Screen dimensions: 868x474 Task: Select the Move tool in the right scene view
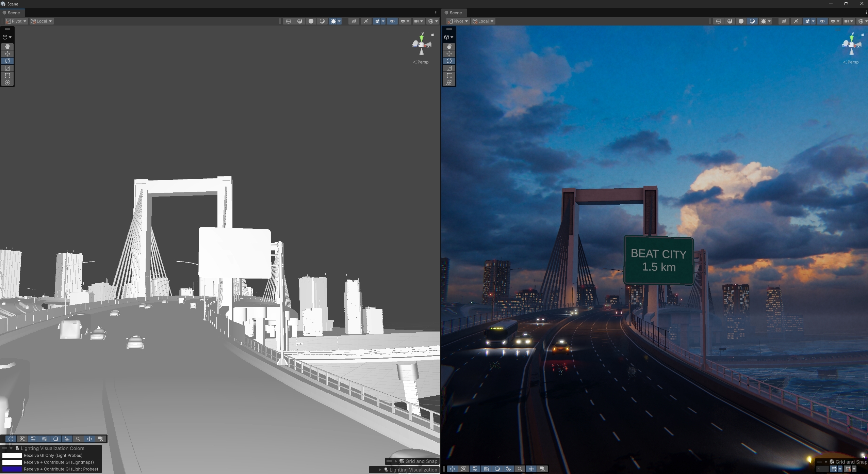(x=449, y=54)
